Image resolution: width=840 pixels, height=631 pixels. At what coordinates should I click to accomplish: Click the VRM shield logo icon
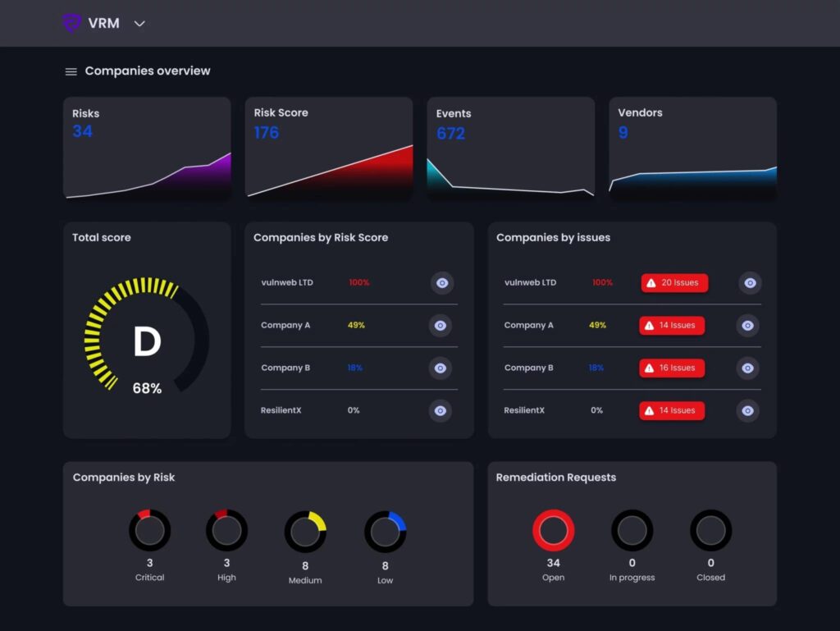pos(72,23)
